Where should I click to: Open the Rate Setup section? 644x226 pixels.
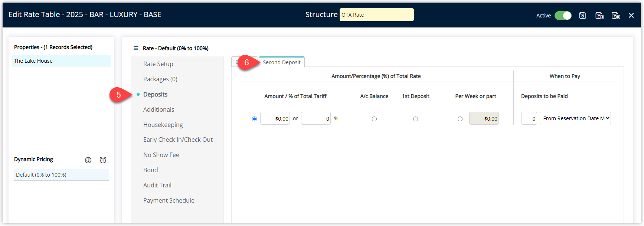point(158,64)
